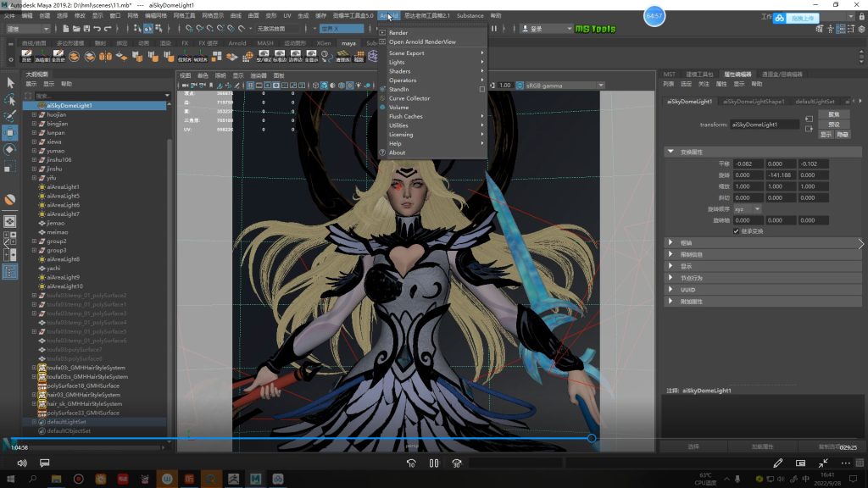Open the rotation order xyz dropdown

click(746, 208)
